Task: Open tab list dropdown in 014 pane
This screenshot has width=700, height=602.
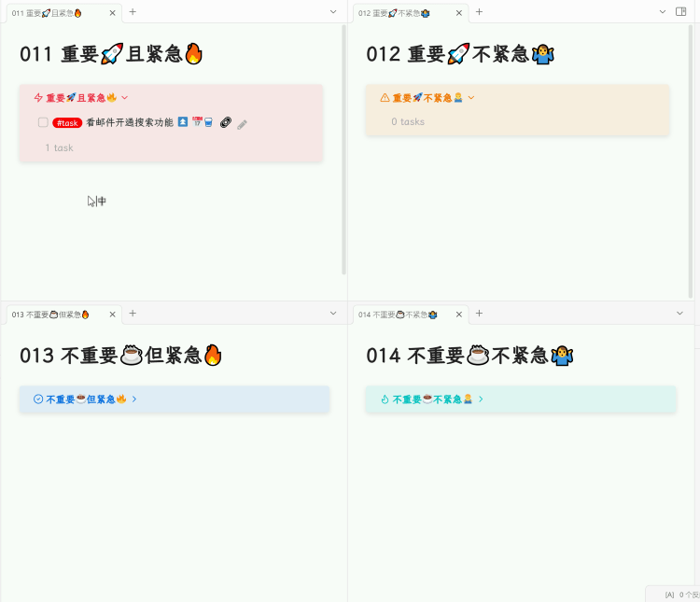Action: (679, 314)
